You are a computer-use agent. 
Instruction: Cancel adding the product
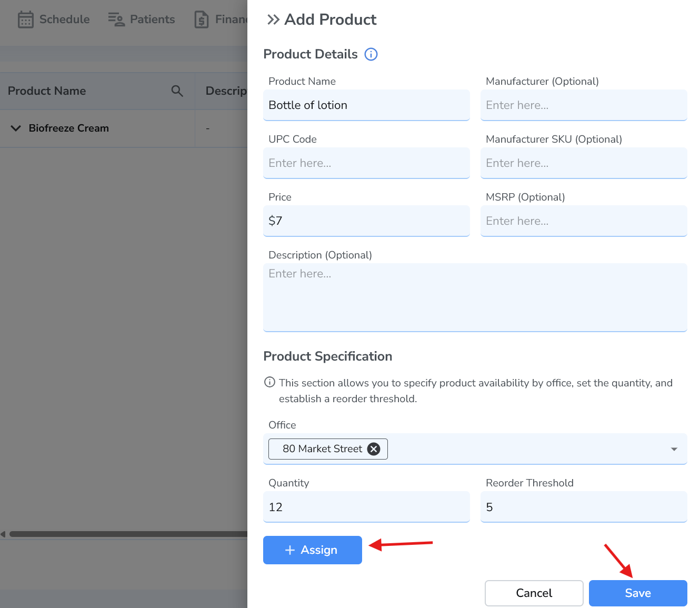[534, 593]
